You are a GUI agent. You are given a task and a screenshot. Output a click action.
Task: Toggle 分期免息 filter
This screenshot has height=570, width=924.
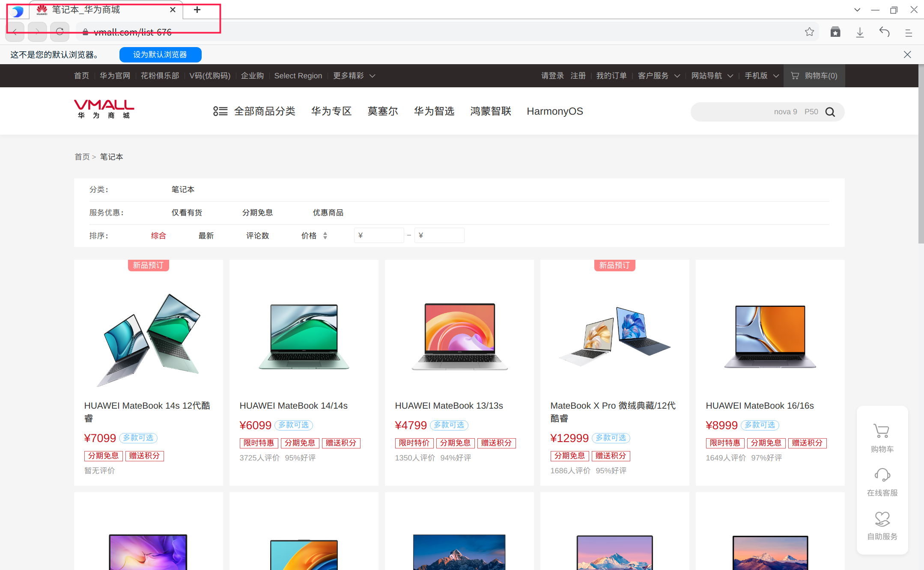tap(257, 213)
